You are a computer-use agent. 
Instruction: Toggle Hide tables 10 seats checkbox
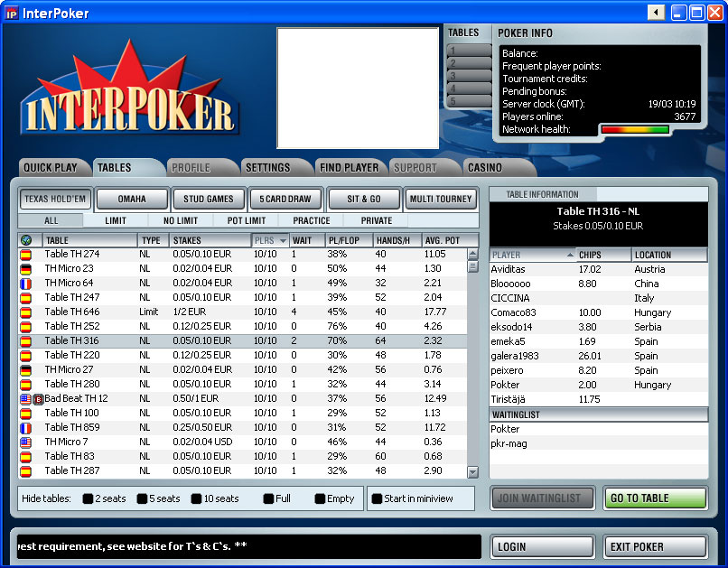pos(196,498)
